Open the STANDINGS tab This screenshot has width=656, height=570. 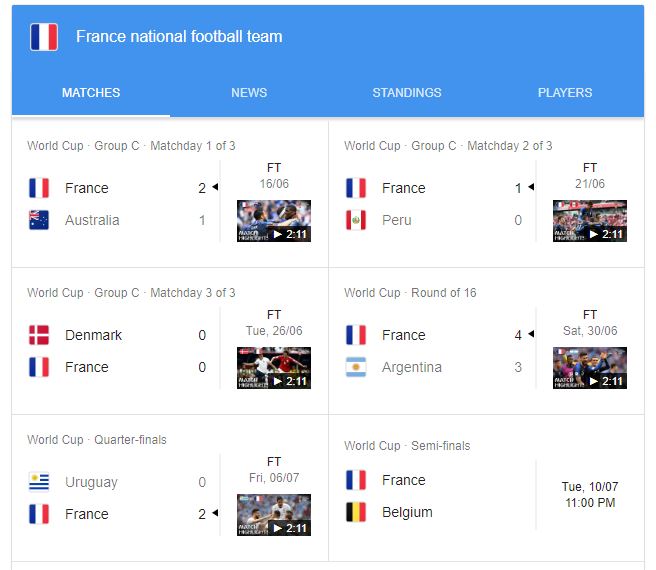point(407,92)
